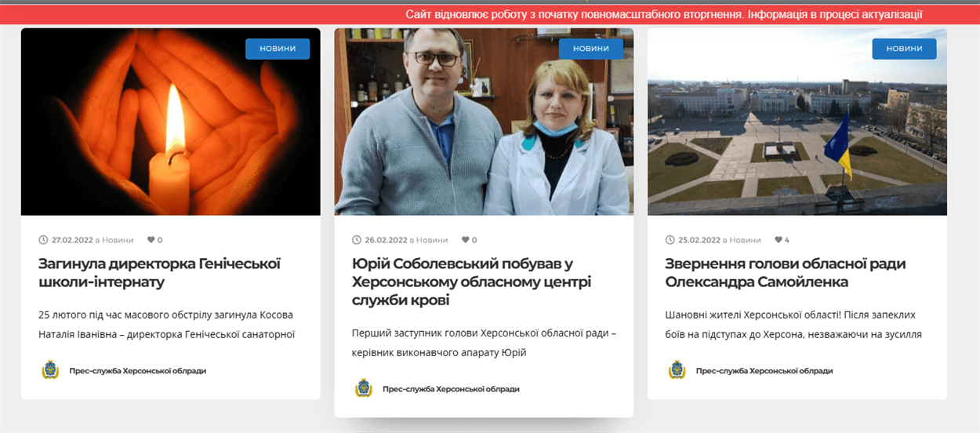Click the clock icon beside 27.02.2022
Image resolution: width=980 pixels, height=433 pixels.
(43, 240)
